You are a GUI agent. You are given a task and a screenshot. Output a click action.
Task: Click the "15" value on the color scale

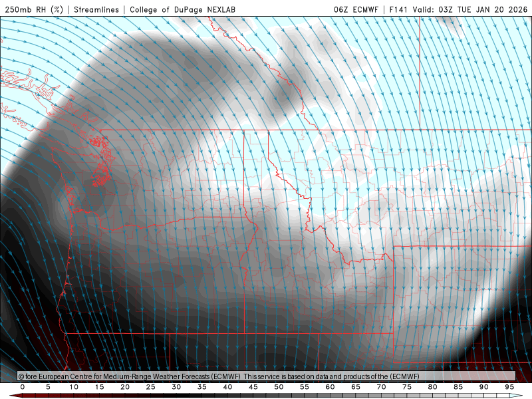click(99, 387)
